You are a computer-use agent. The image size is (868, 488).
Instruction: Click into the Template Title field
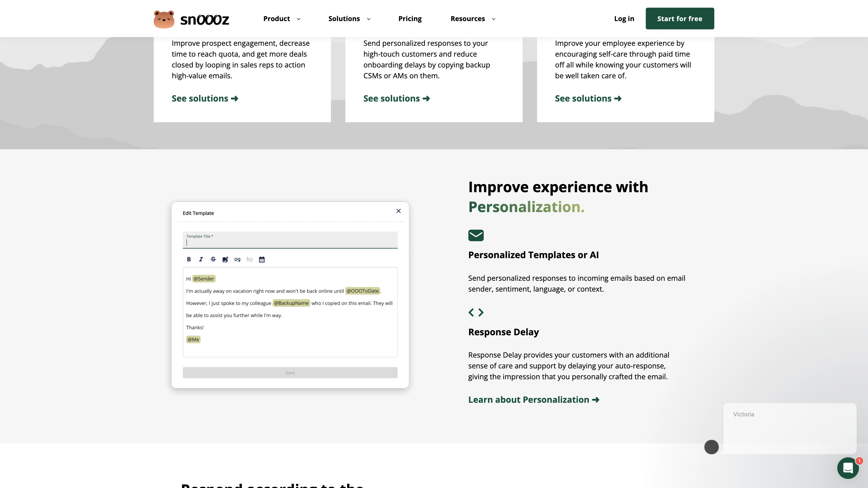point(290,242)
